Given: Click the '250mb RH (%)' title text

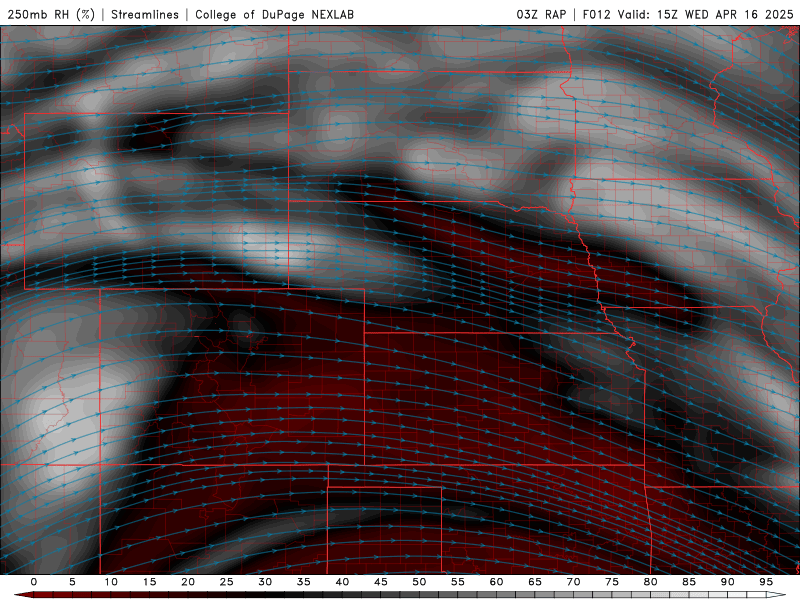Looking at the screenshot, I should pos(52,14).
